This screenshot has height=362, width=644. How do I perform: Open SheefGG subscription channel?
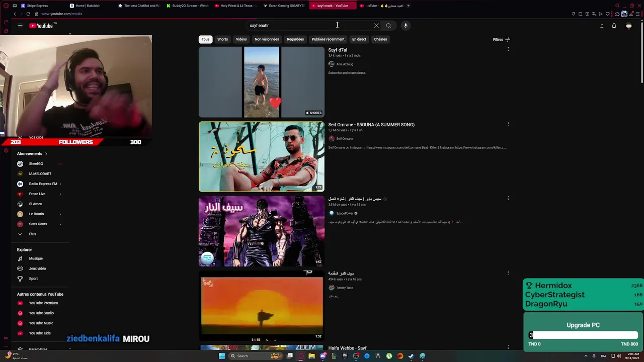click(36, 163)
